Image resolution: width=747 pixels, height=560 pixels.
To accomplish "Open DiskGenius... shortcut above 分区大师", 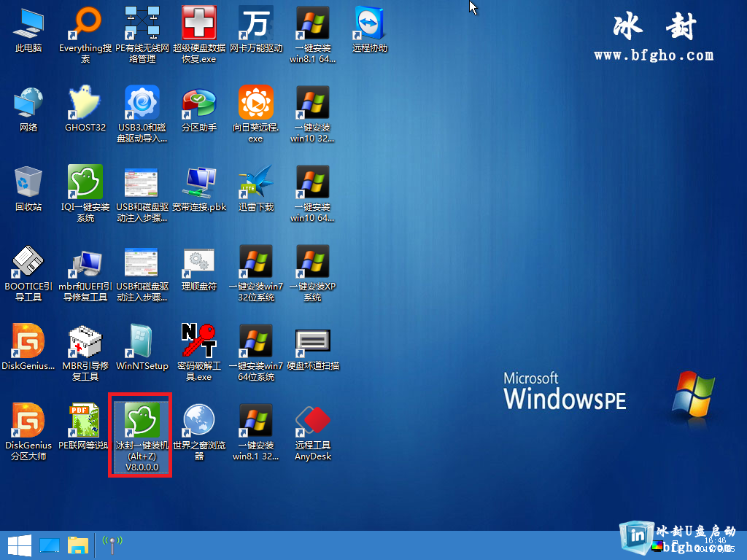I will (x=28, y=348).
